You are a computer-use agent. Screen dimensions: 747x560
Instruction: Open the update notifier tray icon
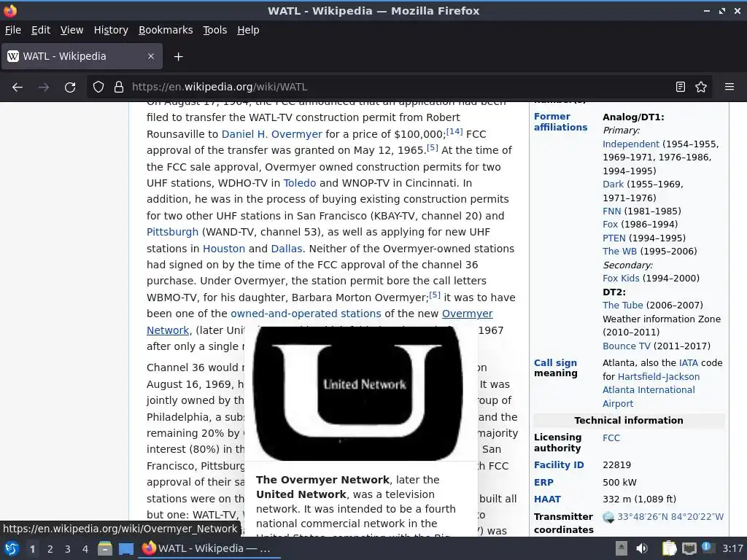(708, 548)
